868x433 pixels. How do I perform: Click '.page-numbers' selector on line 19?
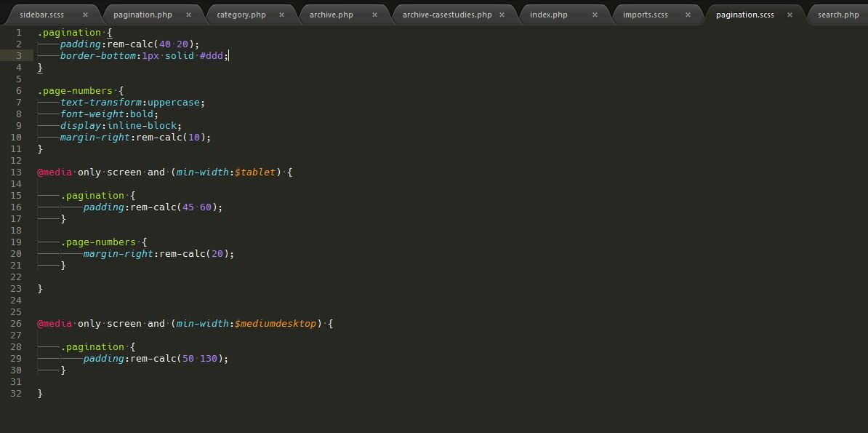(98, 242)
